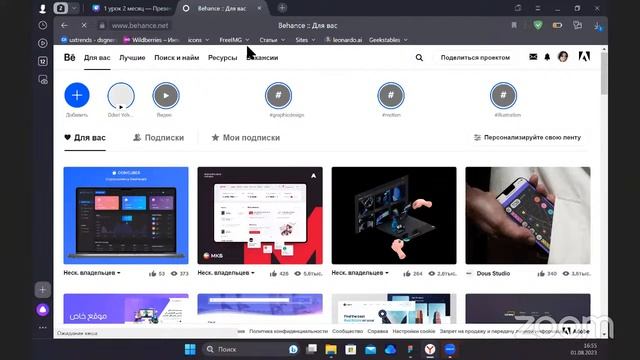Image resolution: width=640 pixels, height=360 pixels.
Task: Open the play icon in browser sidebar
Action: coord(42,43)
